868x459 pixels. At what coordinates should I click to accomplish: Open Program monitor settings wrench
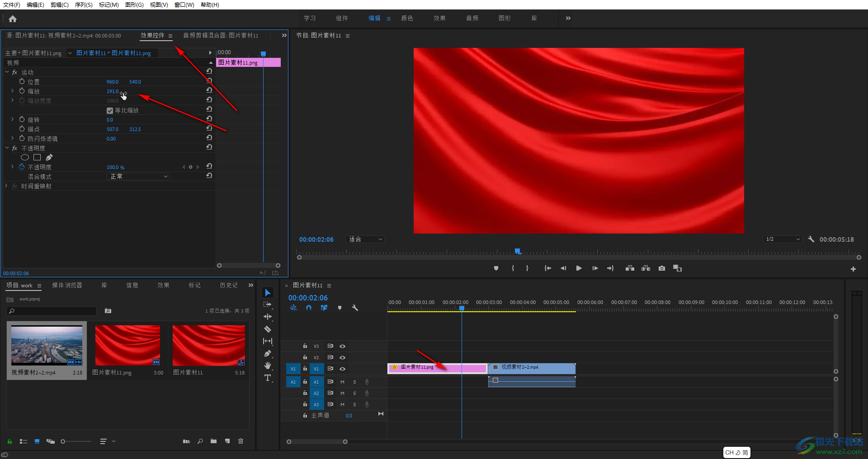point(811,239)
